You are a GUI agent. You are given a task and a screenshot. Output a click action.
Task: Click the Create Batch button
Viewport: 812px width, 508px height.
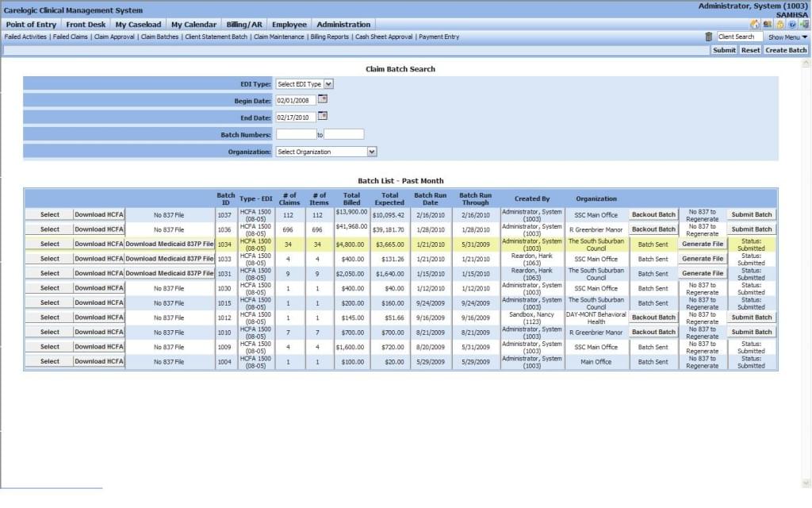[x=786, y=50]
